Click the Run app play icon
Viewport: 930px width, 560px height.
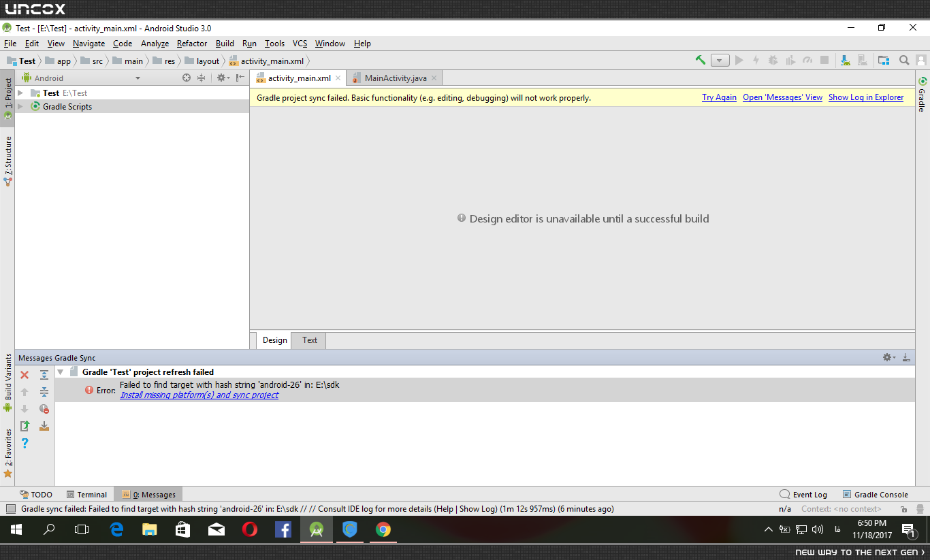point(739,61)
